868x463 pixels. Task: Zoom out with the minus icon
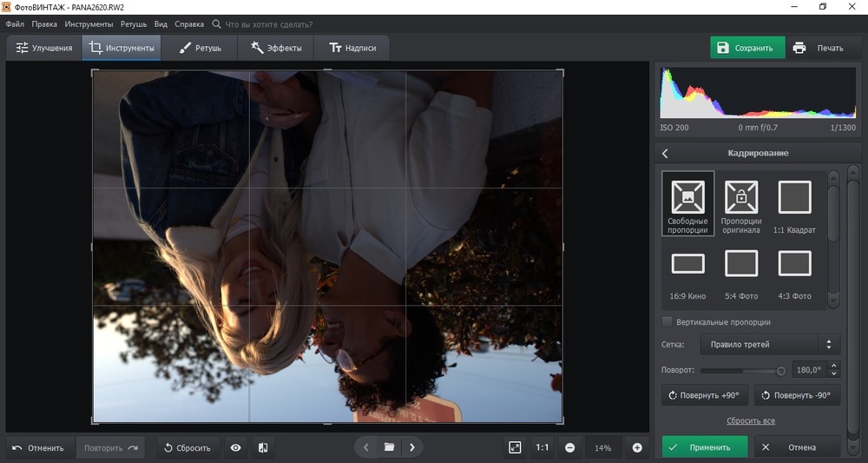click(570, 447)
